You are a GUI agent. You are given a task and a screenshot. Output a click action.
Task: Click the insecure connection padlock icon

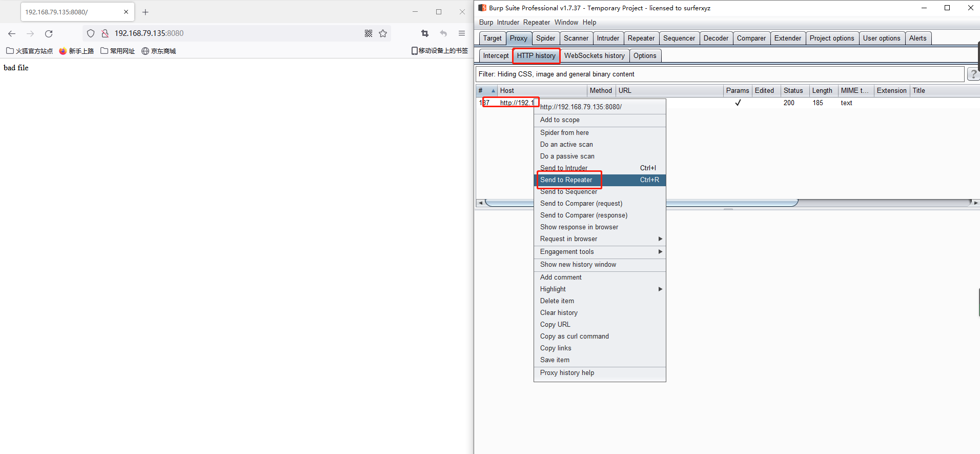coord(105,33)
